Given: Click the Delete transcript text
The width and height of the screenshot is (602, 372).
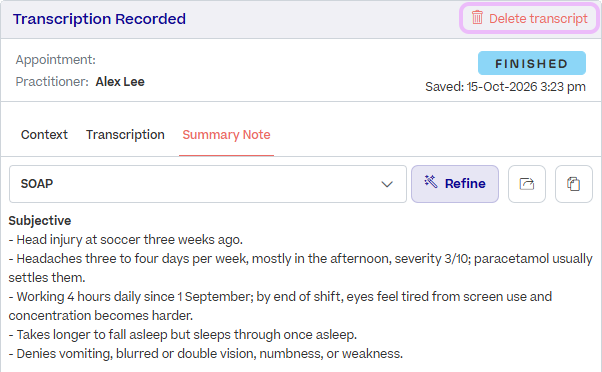Looking at the screenshot, I should [x=538, y=18].
